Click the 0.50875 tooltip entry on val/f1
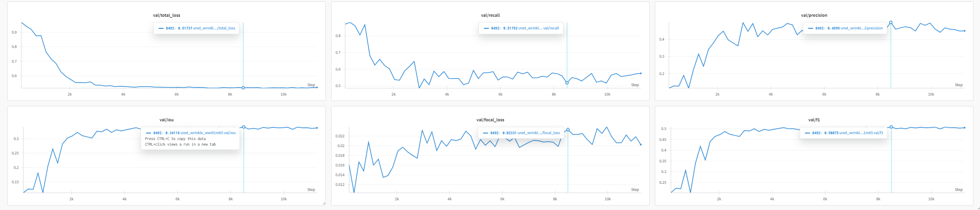The height and width of the screenshot is (210, 980). point(844,133)
